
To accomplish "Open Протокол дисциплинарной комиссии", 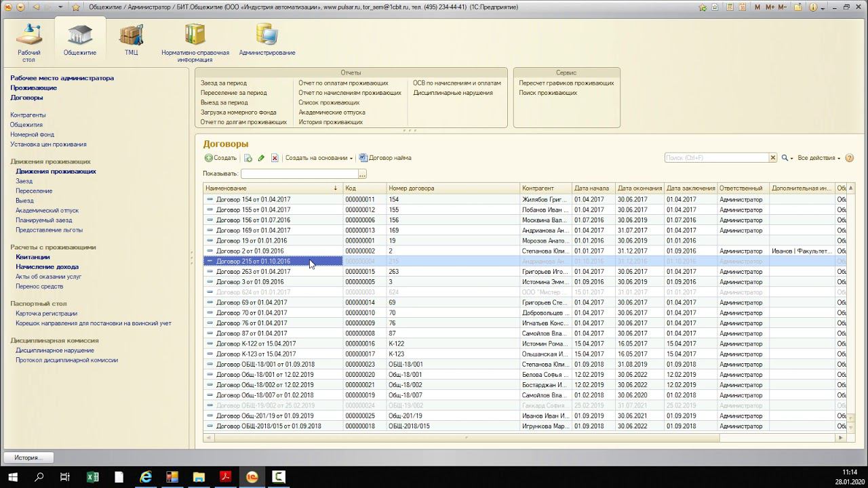I will click(66, 360).
